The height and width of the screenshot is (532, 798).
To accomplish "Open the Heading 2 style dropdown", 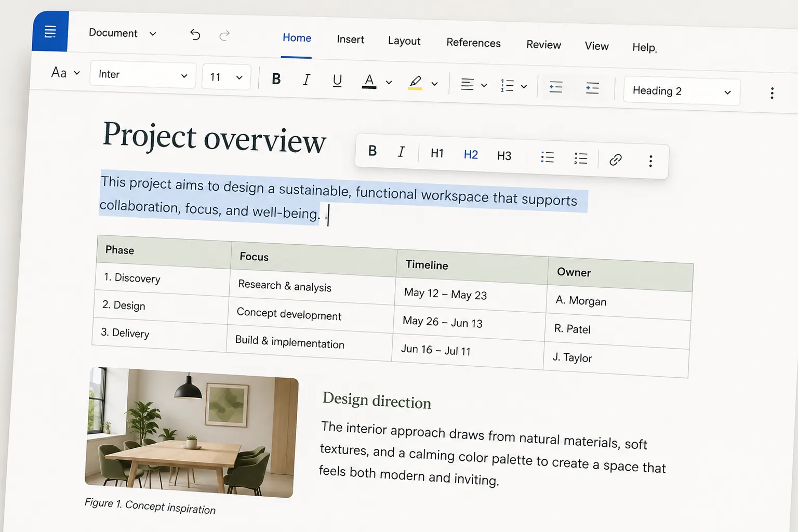I will click(x=682, y=91).
